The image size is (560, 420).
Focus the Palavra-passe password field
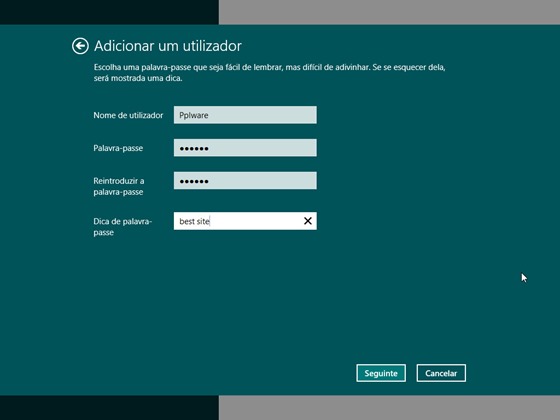click(245, 148)
